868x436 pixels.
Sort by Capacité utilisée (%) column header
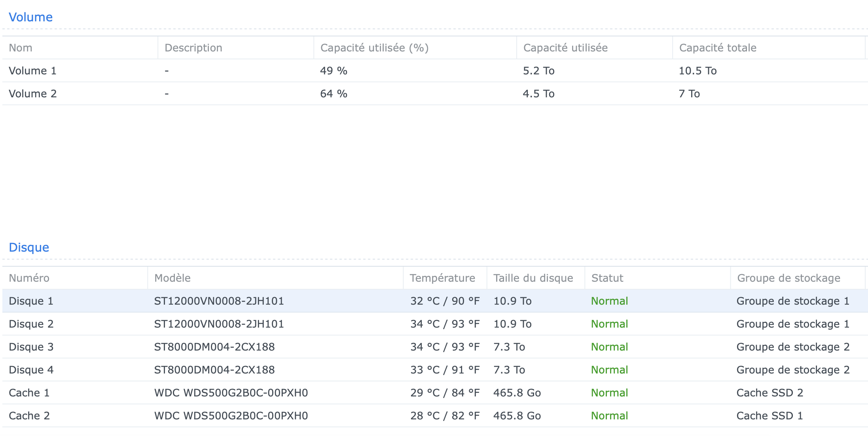click(x=374, y=48)
